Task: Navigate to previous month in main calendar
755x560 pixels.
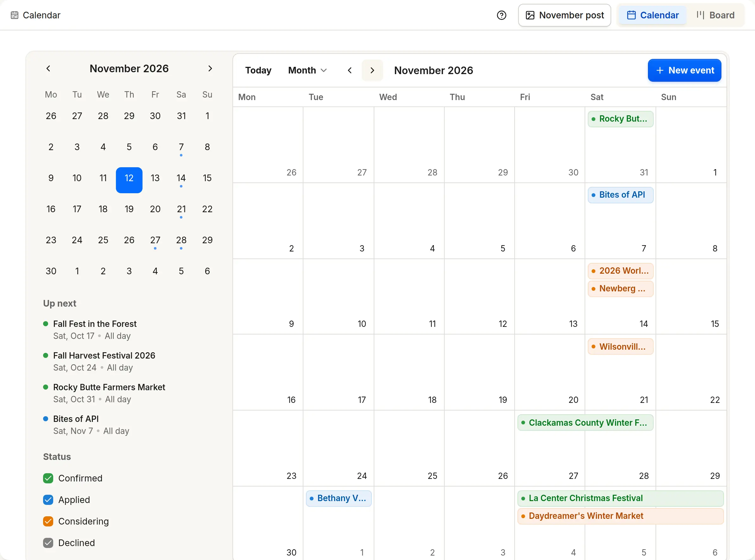Action: (x=350, y=71)
